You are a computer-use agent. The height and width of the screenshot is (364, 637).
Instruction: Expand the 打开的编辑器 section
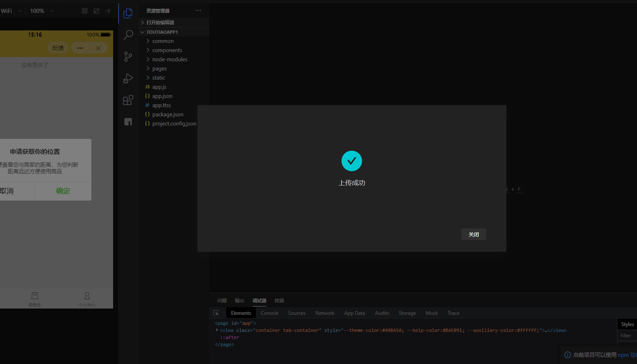click(x=174, y=23)
